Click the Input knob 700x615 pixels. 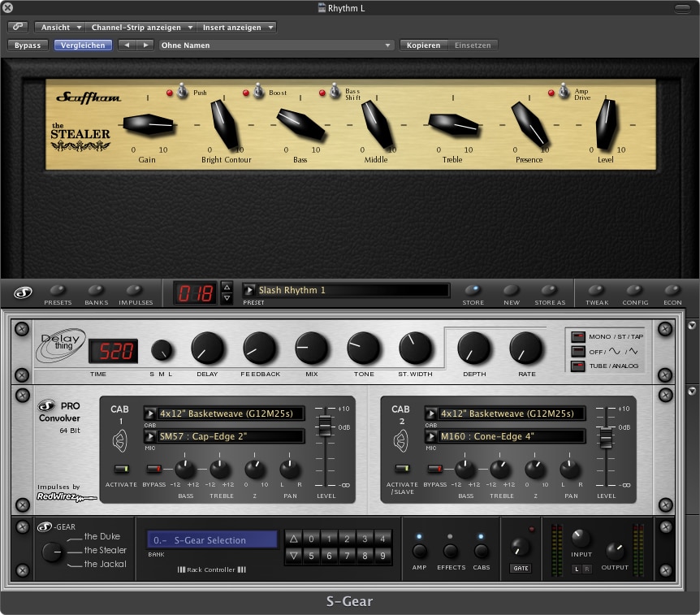pos(581,539)
